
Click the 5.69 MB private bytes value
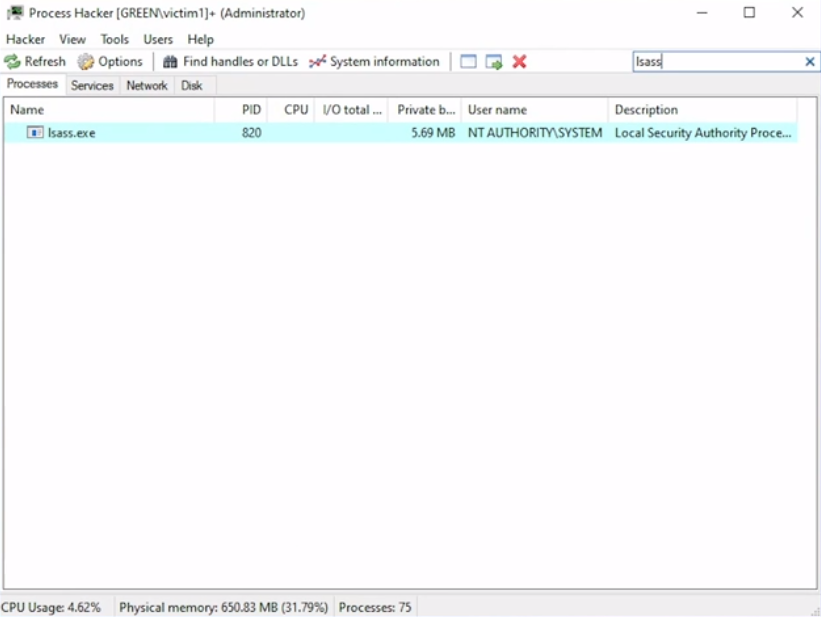433,133
